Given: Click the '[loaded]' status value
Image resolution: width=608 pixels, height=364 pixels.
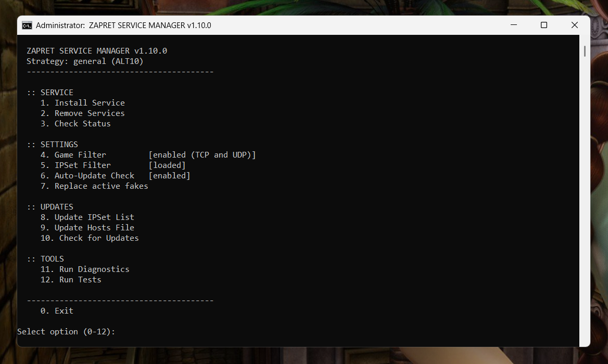Looking at the screenshot, I should [167, 165].
